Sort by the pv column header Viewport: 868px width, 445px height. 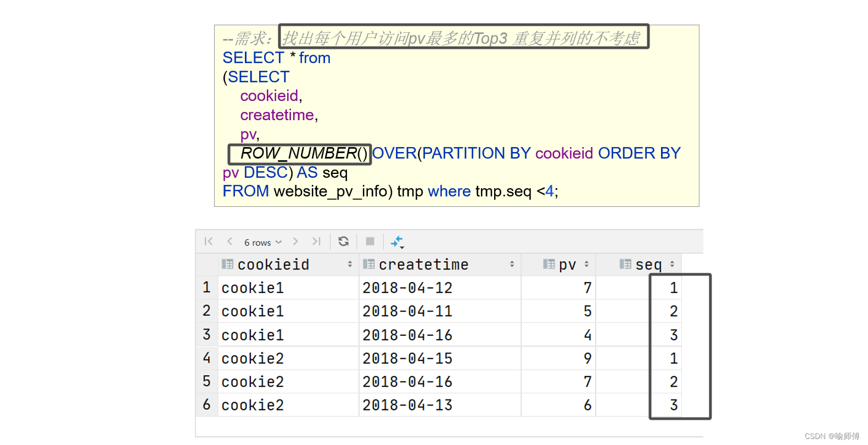coord(558,264)
